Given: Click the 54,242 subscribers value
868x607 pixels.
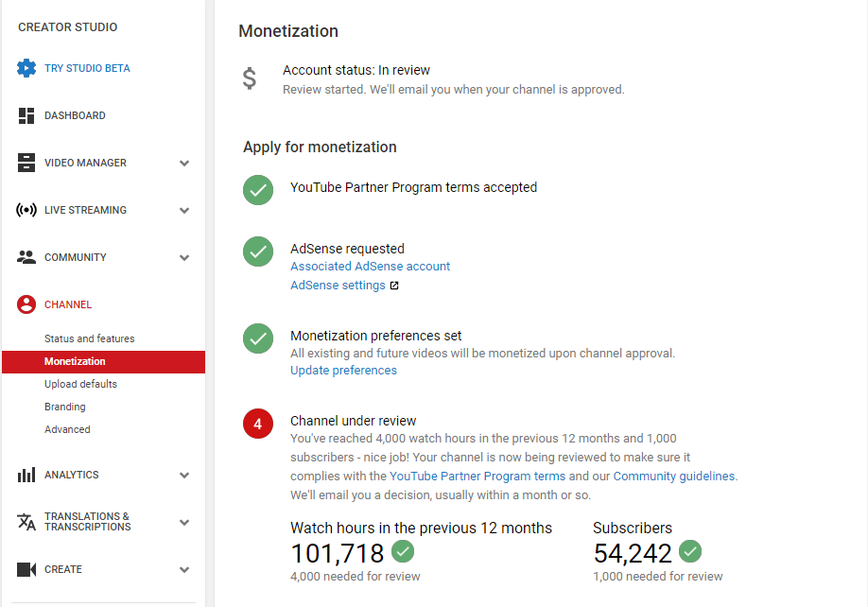Looking at the screenshot, I should [x=633, y=553].
